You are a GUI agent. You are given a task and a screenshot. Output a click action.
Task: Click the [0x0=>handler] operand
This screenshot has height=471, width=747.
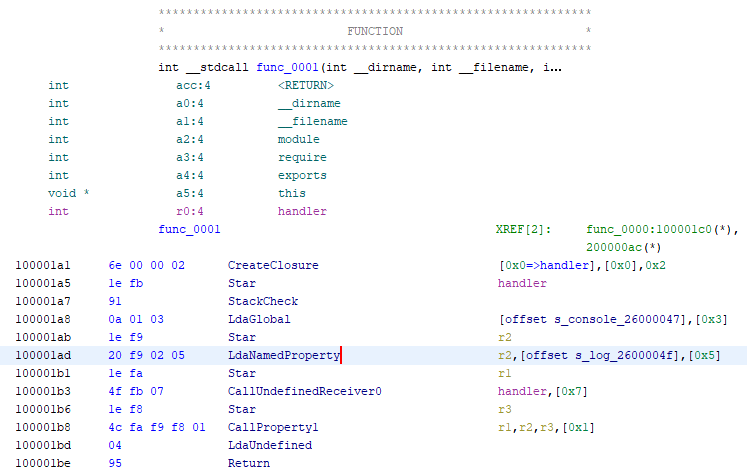pyautogui.click(x=549, y=265)
